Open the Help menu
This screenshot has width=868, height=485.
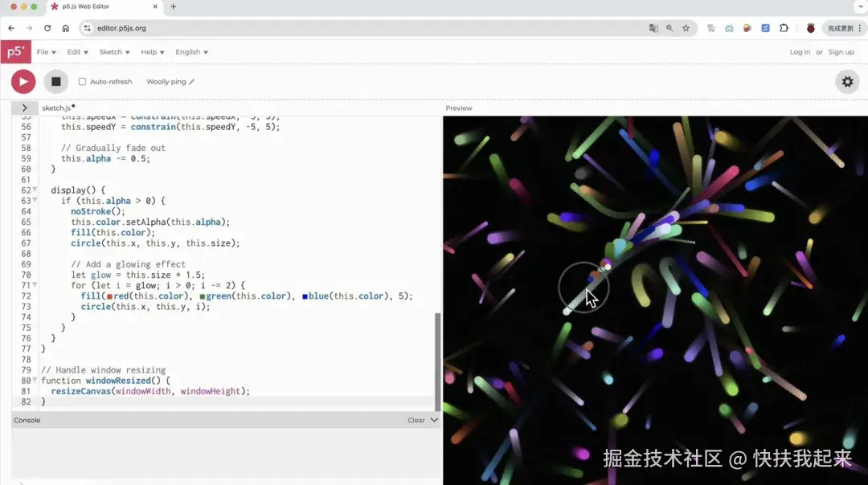152,52
